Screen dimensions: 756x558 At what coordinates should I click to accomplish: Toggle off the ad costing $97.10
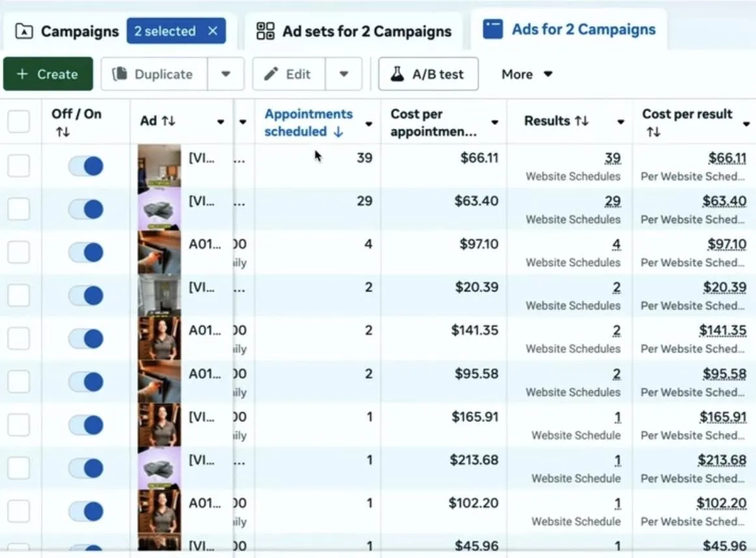86,252
